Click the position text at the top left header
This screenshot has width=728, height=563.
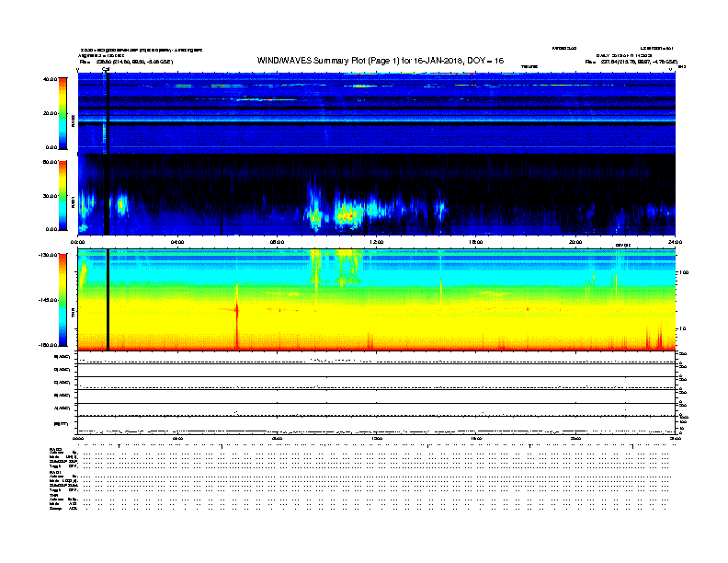coord(126,62)
